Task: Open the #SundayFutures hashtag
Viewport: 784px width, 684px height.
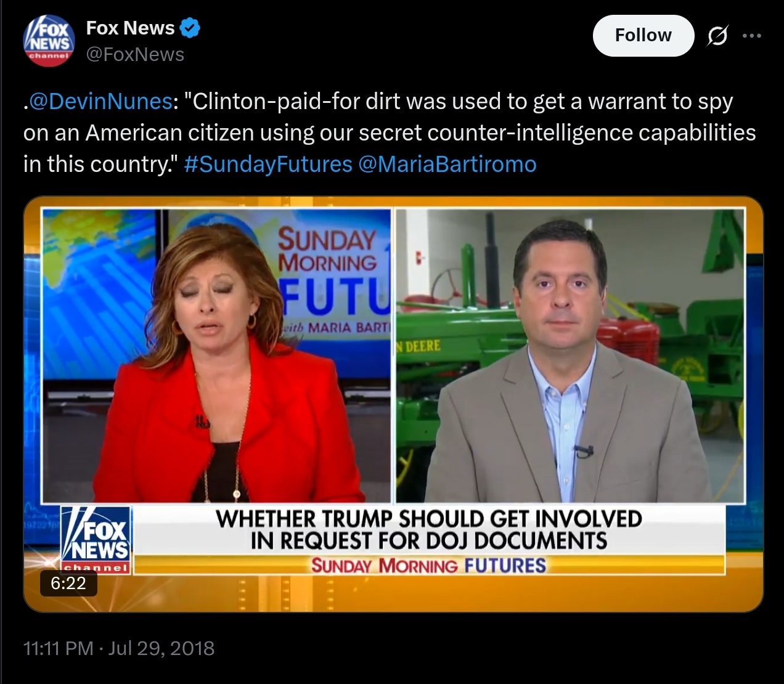Action: point(268,164)
